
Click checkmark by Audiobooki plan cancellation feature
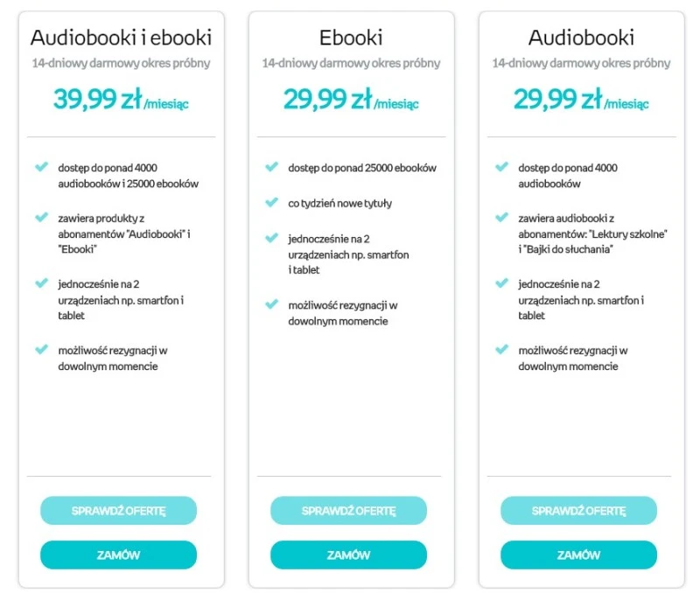(x=501, y=349)
